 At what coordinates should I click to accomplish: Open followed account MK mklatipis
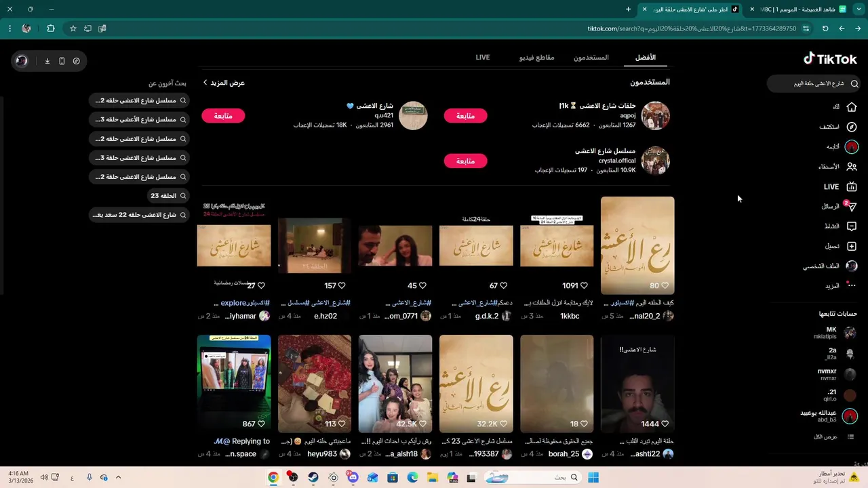[833, 333]
